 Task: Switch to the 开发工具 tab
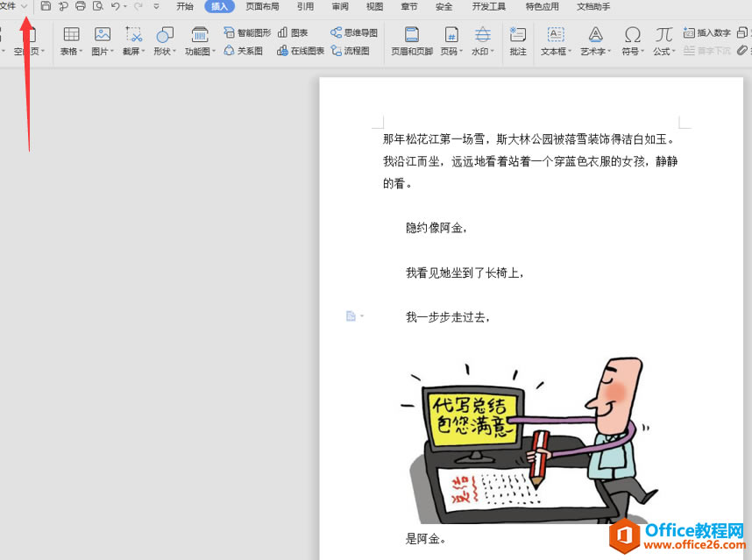pyautogui.click(x=488, y=6)
